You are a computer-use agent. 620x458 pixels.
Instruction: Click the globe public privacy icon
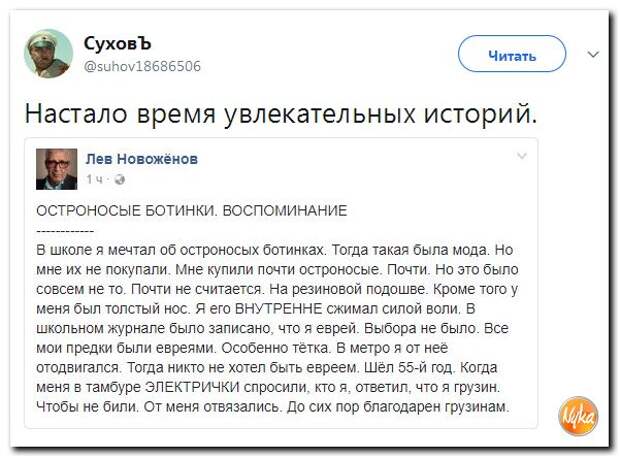119,180
